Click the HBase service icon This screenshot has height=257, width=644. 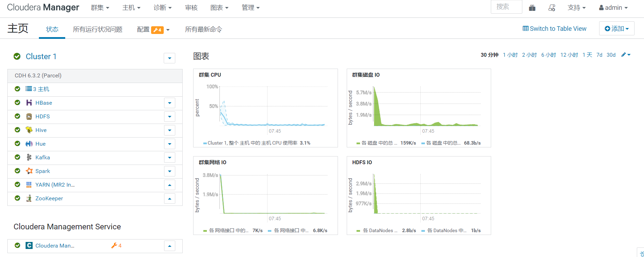(29, 103)
